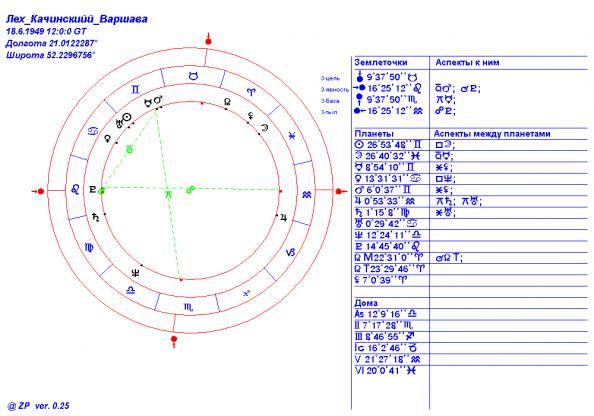594x416 pixels.
Task: Click the Cancer sign in the zodiac ring
Action: pyautogui.click(x=93, y=131)
